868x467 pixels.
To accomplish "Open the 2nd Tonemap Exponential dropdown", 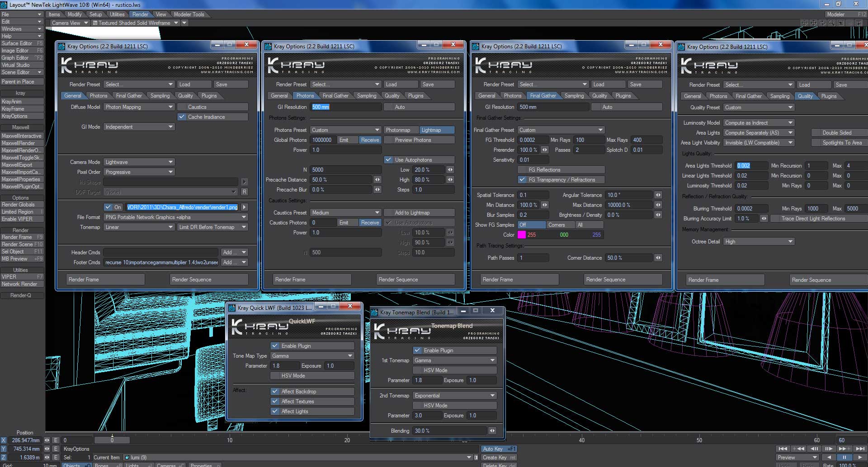I will tap(454, 396).
